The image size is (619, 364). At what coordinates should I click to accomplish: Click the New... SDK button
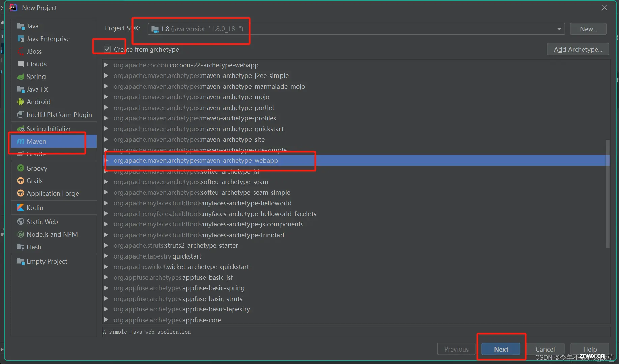[x=588, y=29]
